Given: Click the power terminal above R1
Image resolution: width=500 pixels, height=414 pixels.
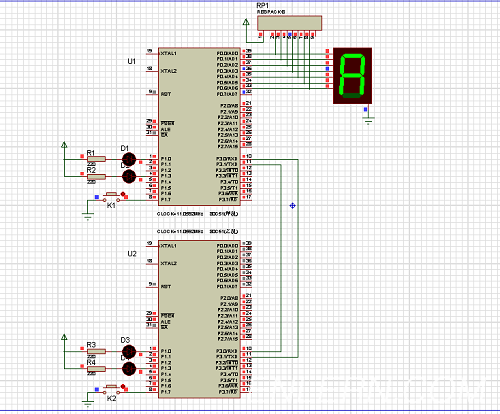Looking at the screenshot, I should (64, 145).
